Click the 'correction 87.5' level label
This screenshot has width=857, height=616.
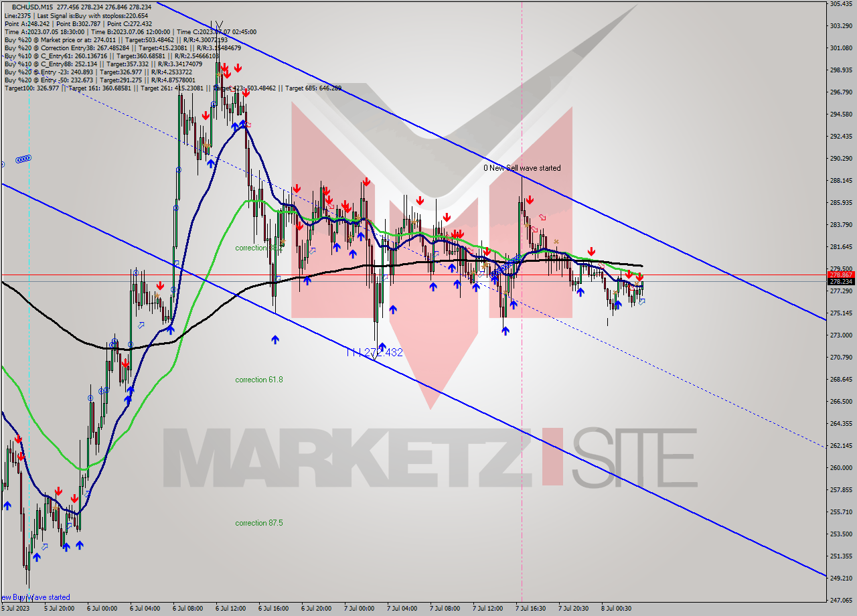(259, 523)
